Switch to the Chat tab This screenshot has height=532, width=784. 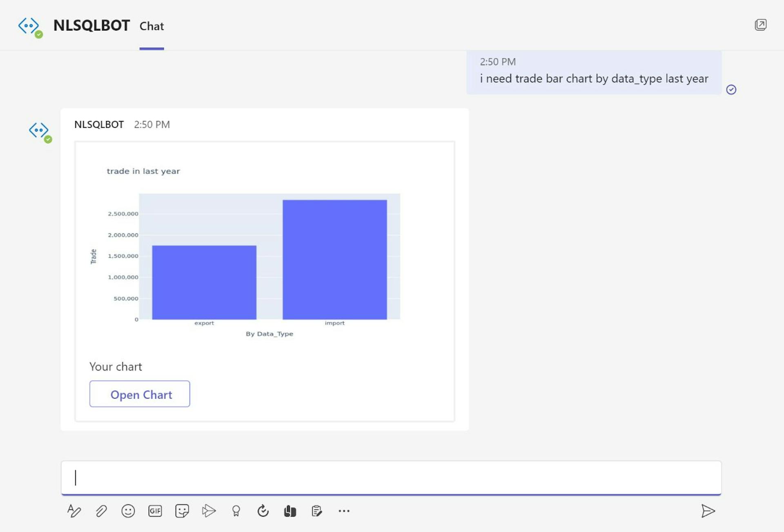coord(151,26)
